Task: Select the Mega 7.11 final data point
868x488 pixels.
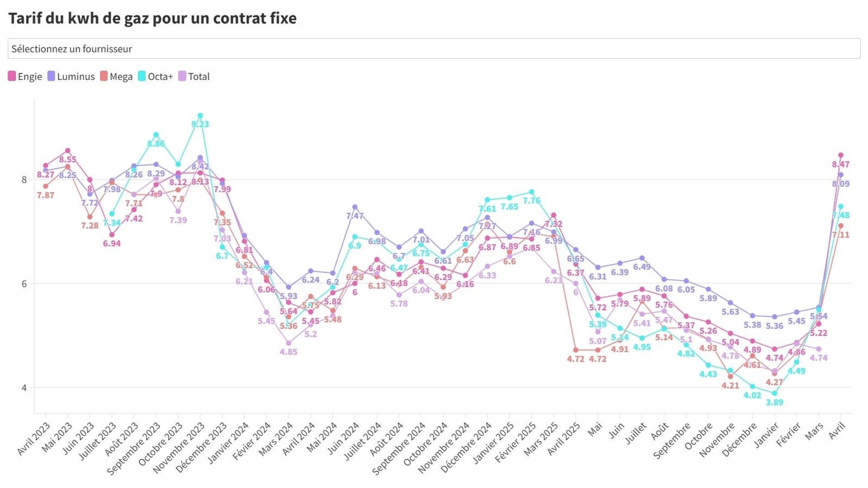Action: [841, 225]
